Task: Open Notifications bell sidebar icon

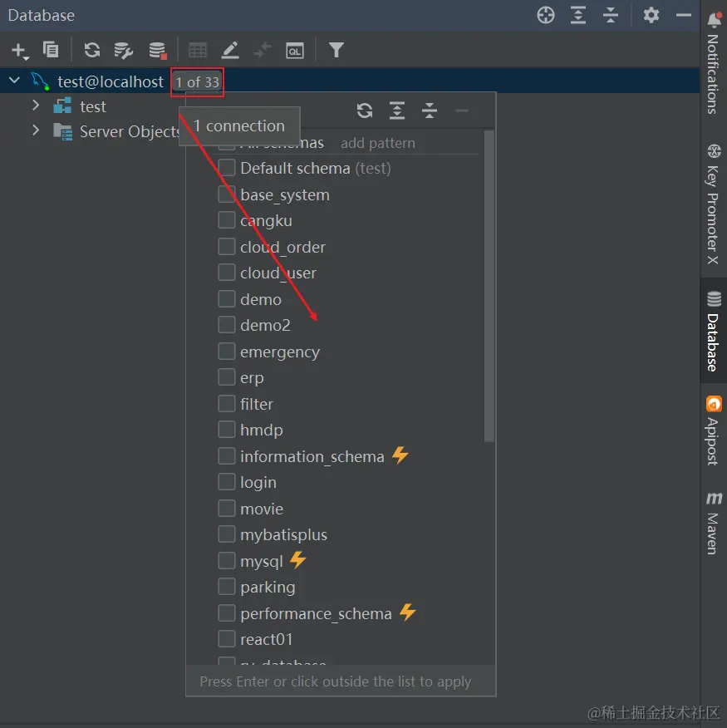Action: (714, 19)
